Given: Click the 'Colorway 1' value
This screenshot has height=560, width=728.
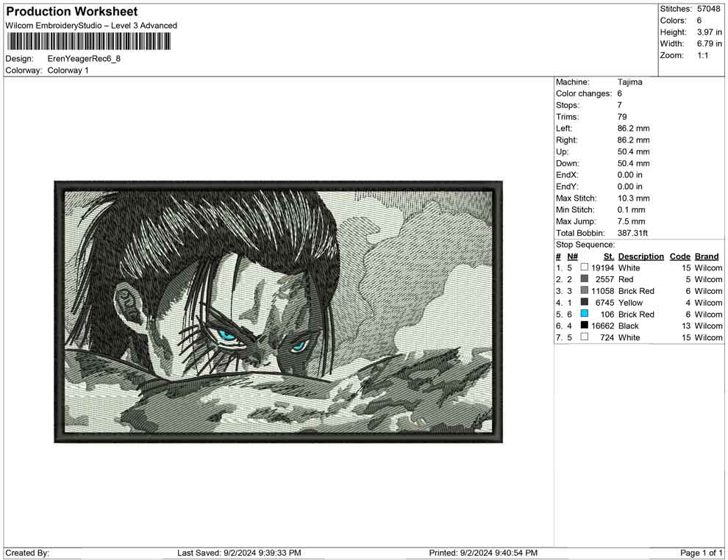Looking at the screenshot, I should tap(68, 71).
